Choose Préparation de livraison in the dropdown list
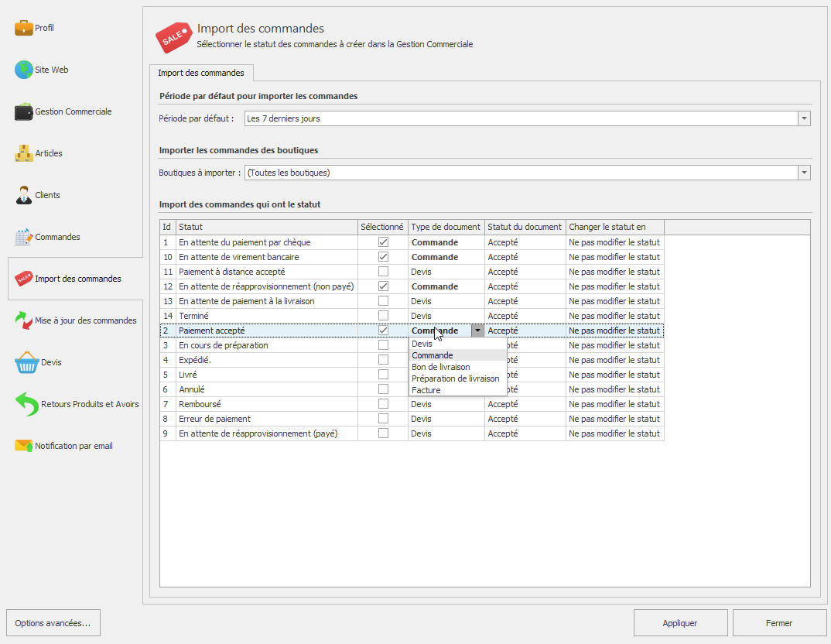Screen dimensions: 831x644 [x=458, y=379]
